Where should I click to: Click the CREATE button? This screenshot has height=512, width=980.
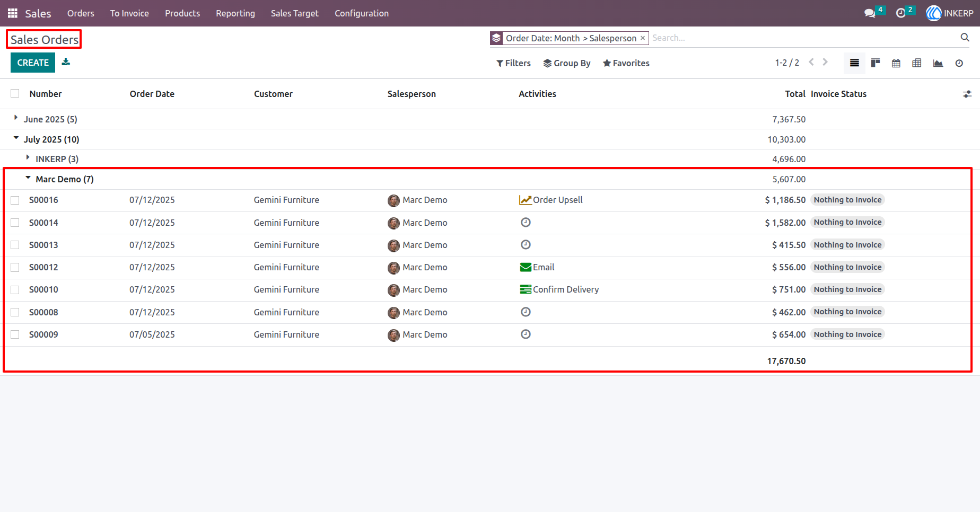(x=33, y=63)
